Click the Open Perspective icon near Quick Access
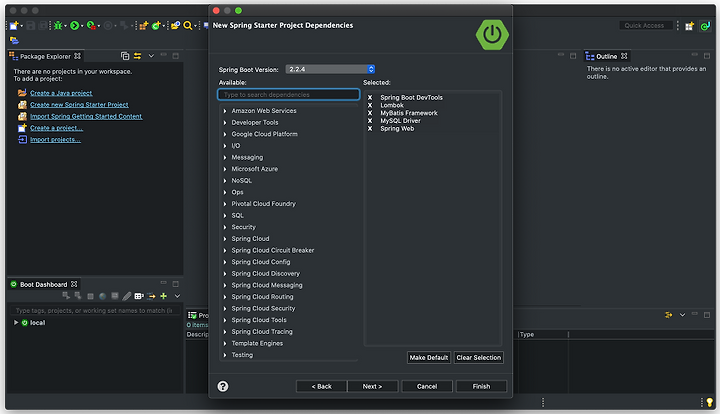720x414 pixels. (x=689, y=26)
